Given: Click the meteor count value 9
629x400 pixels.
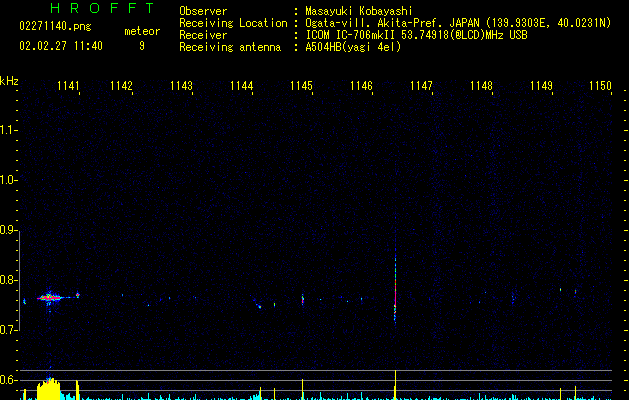Looking at the screenshot, I should click(x=142, y=46).
